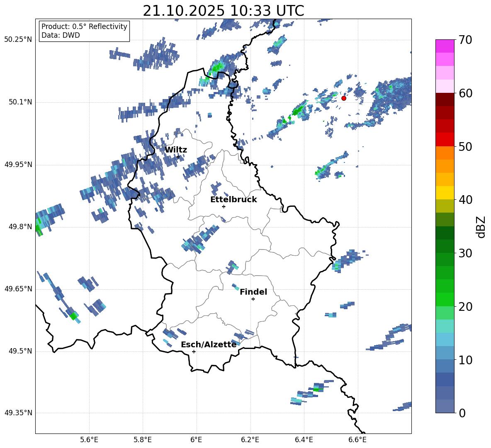Image resolution: width=491 pixels, height=448 pixels.
Task: Click the 20 tick on colorbar
Action: [x=465, y=306]
